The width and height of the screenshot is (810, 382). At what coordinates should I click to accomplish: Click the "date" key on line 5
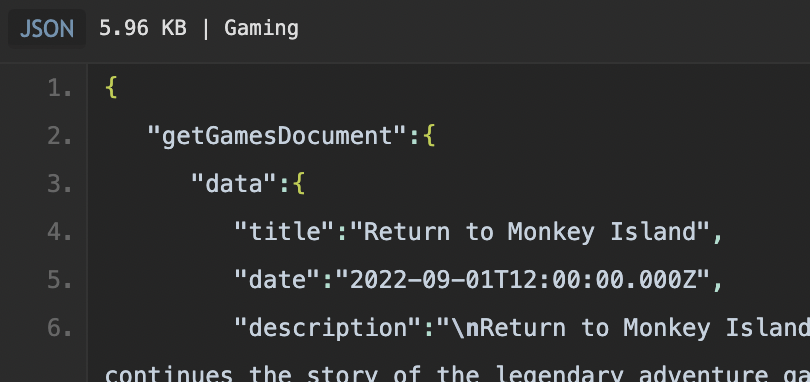pos(278,280)
